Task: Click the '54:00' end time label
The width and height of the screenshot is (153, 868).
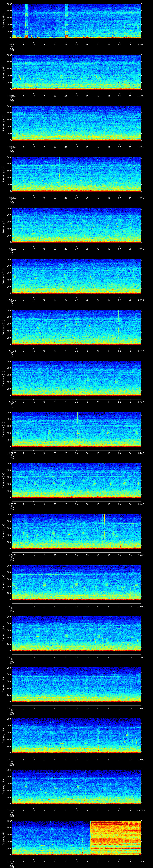Action: [x=141, y=504]
